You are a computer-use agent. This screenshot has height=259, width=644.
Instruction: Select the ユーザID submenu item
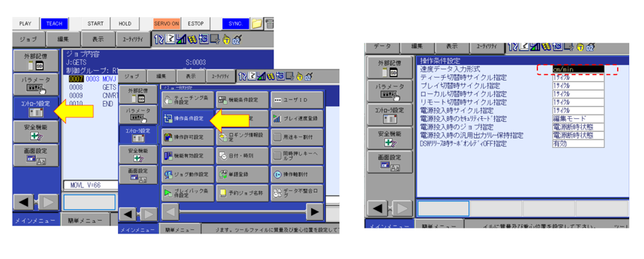pyautogui.click(x=296, y=100)
